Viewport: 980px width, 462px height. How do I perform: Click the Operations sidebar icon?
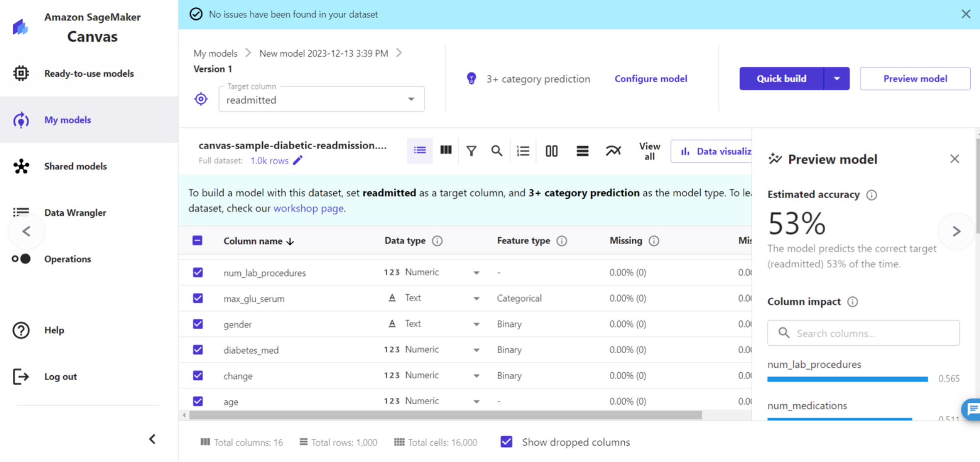pos(21,258)
